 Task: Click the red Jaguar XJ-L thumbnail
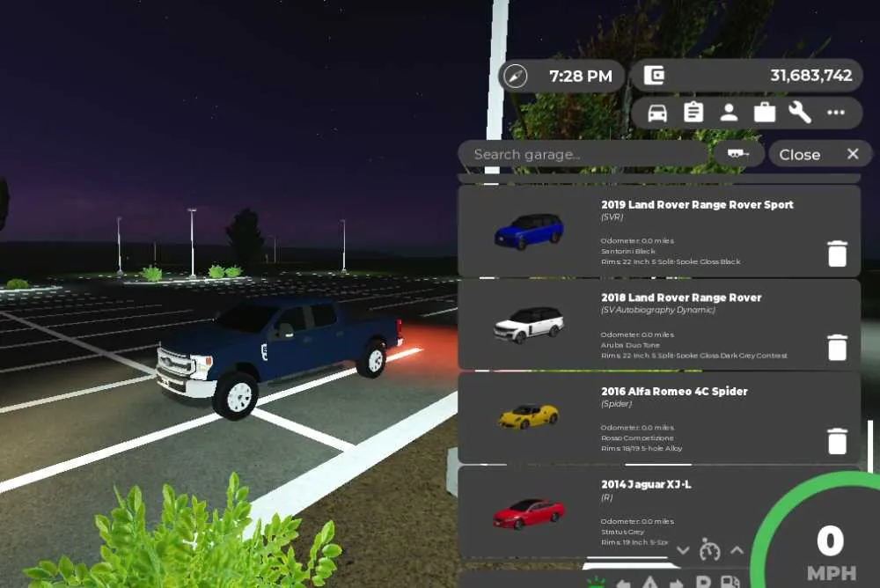(x=529, y=513)
